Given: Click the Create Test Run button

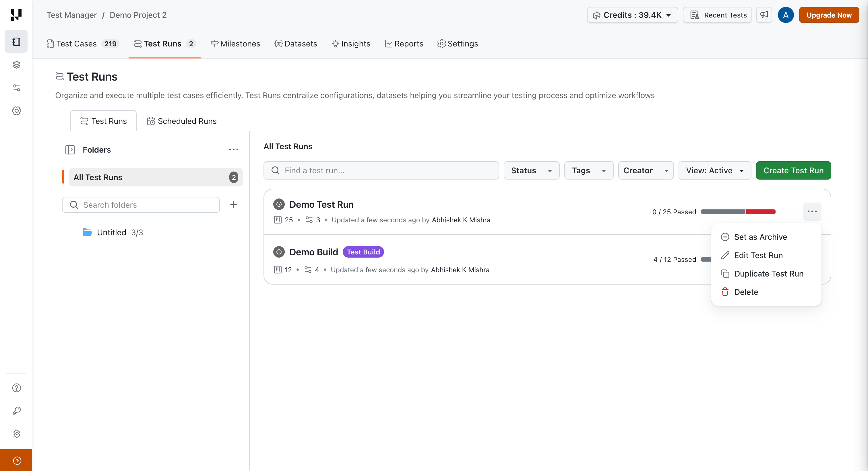Looking at the screenshot, I should [x=793, y=170].
